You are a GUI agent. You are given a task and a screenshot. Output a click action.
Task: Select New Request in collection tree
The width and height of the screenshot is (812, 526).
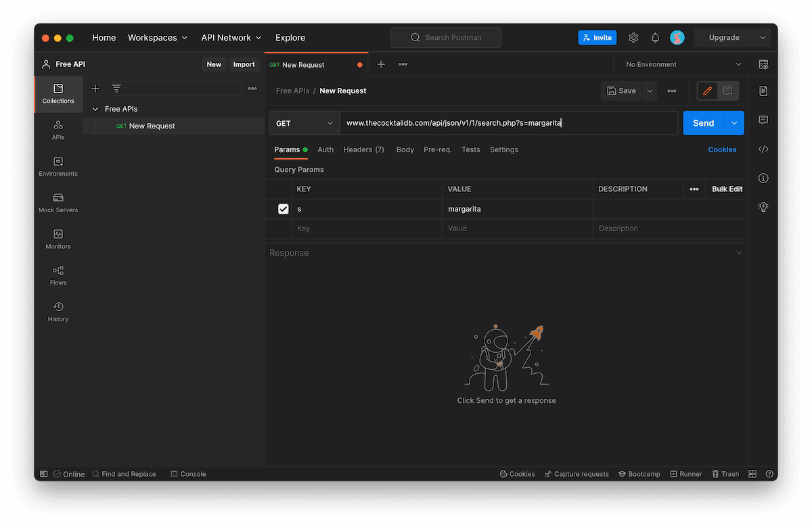pos(173,126)
